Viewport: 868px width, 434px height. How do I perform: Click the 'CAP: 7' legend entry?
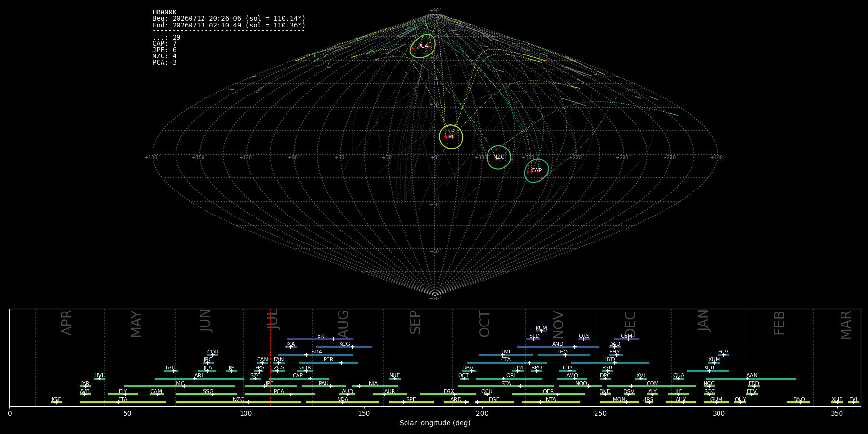click(164, 44)
